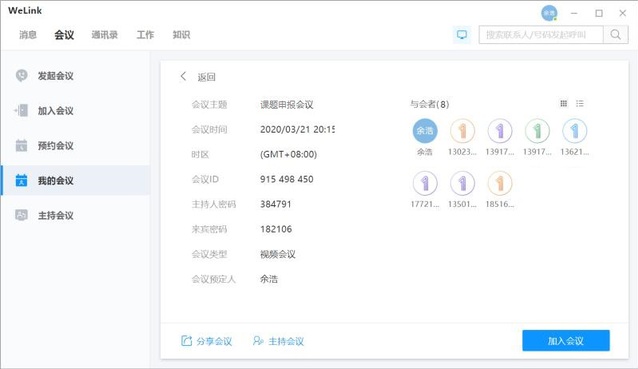
Task: Click the screen-share monitor icon near search
Action: (462, 35)
